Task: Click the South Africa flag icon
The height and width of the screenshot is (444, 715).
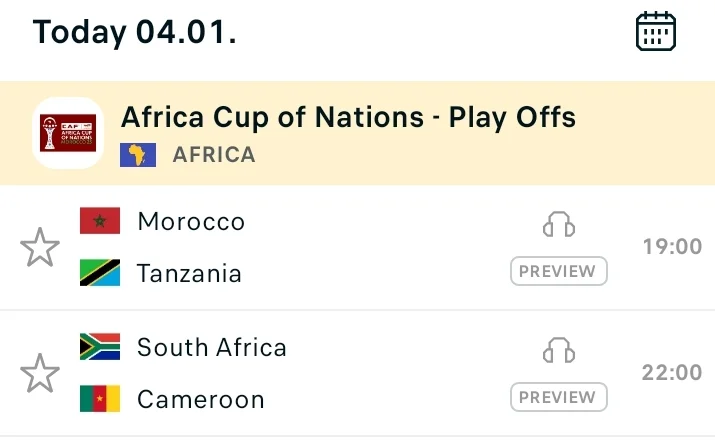Action: click(100, 347)
